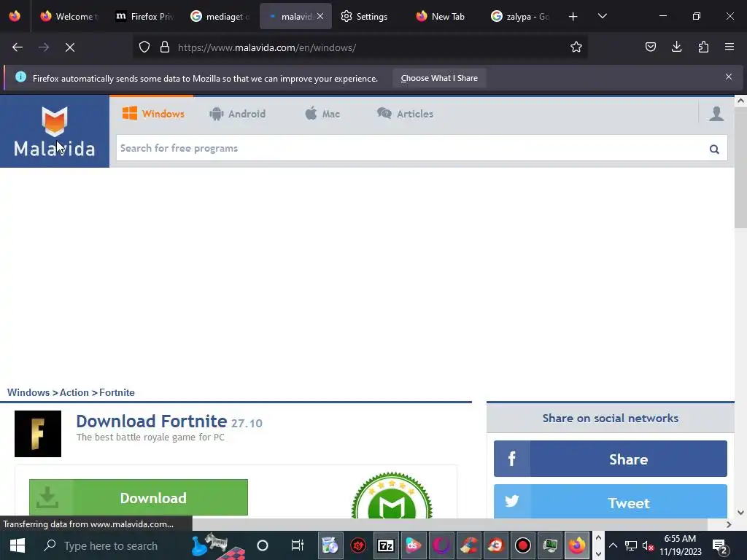
Task: Open network status tray icon
Action: coord(631,545)
